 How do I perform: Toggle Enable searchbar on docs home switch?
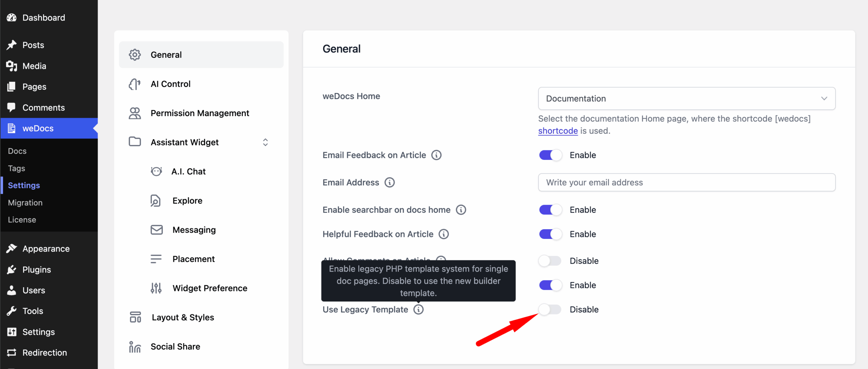tap(550, 210)
